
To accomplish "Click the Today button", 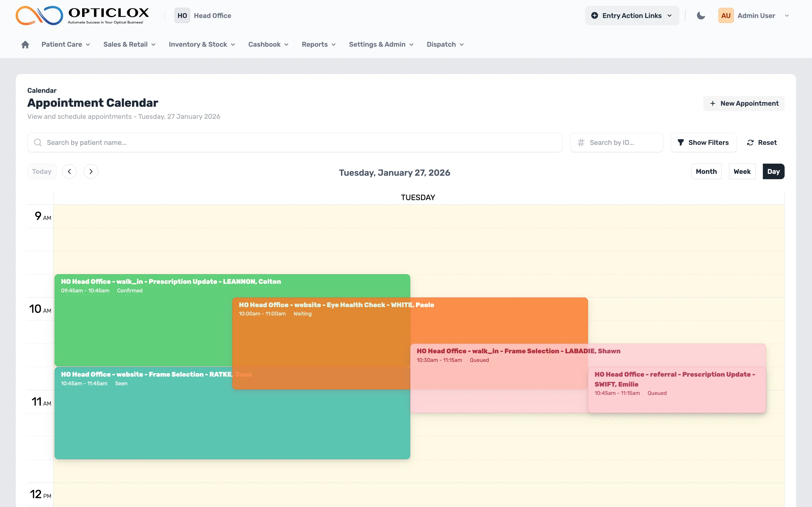I will [41, 171].
